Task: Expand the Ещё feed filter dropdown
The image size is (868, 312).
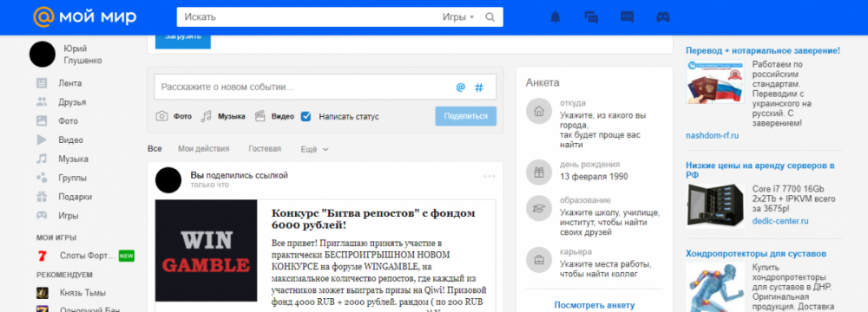Action: pyautogui.click(x=314, y=149)
